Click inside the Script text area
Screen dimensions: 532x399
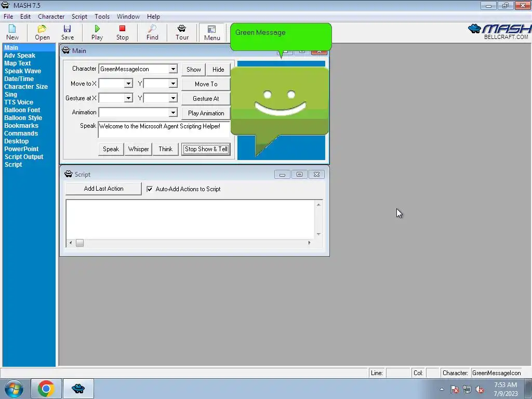coord(190,219)
